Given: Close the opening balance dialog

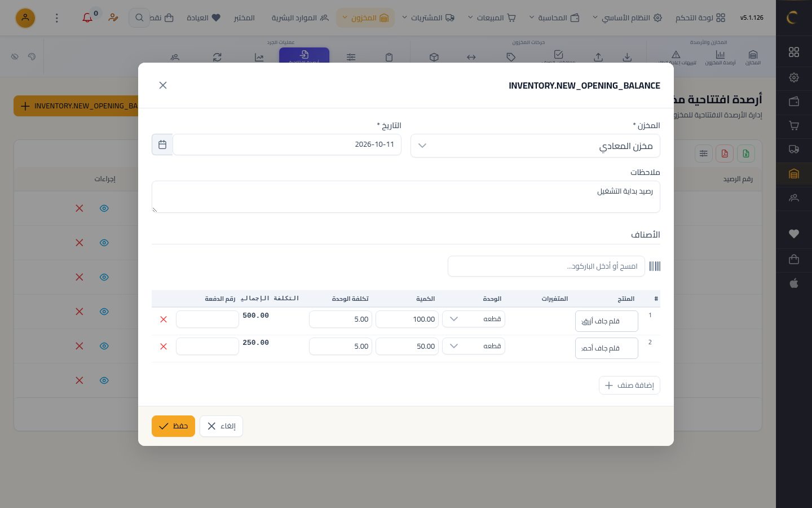Looking at the screenshot, I should pyautogui.click(x=163, y=85).
